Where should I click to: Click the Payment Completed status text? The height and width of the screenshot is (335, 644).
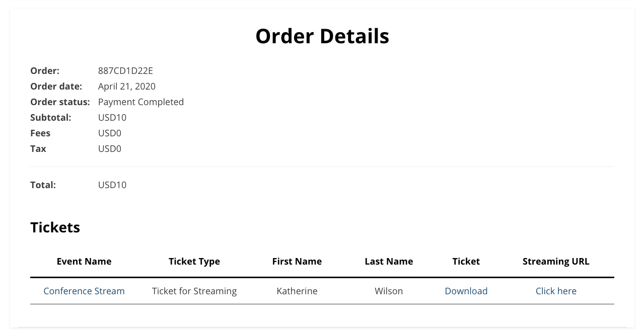(x=141, y=102)
